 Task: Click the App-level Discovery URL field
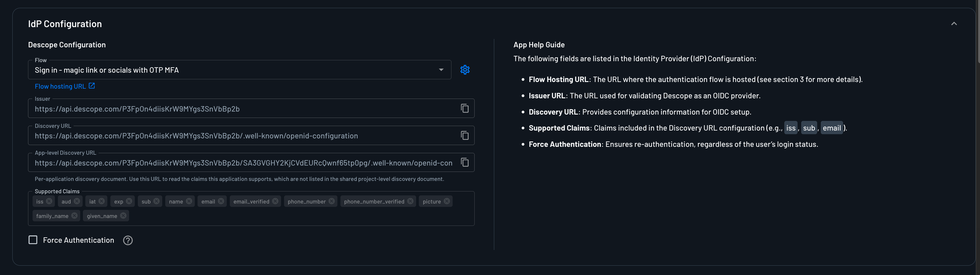[251, 163]
